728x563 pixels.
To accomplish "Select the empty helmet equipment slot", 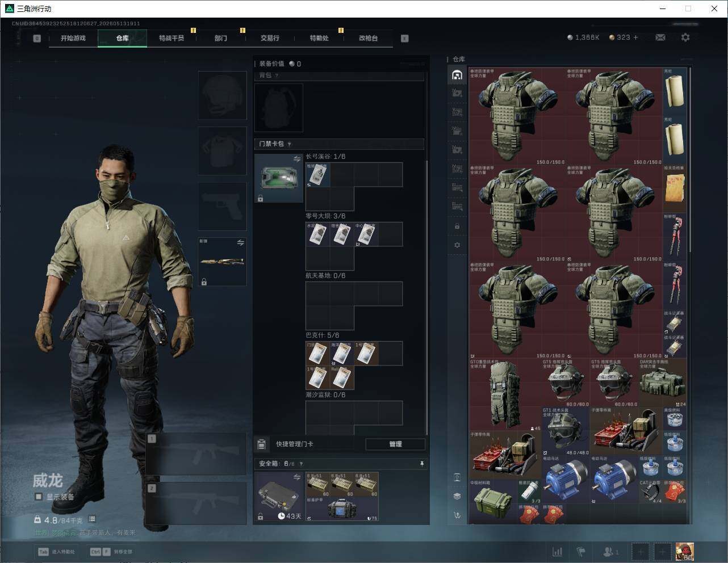I will point(222,95).
